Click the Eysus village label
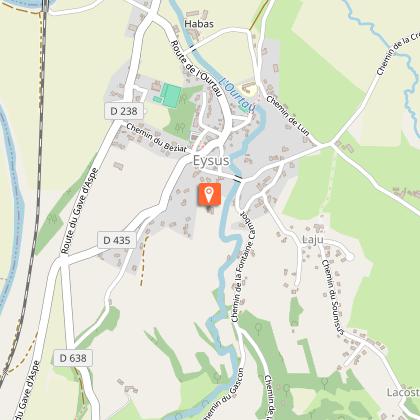This screenshot has height=420, width=420. tap(211, 161)
